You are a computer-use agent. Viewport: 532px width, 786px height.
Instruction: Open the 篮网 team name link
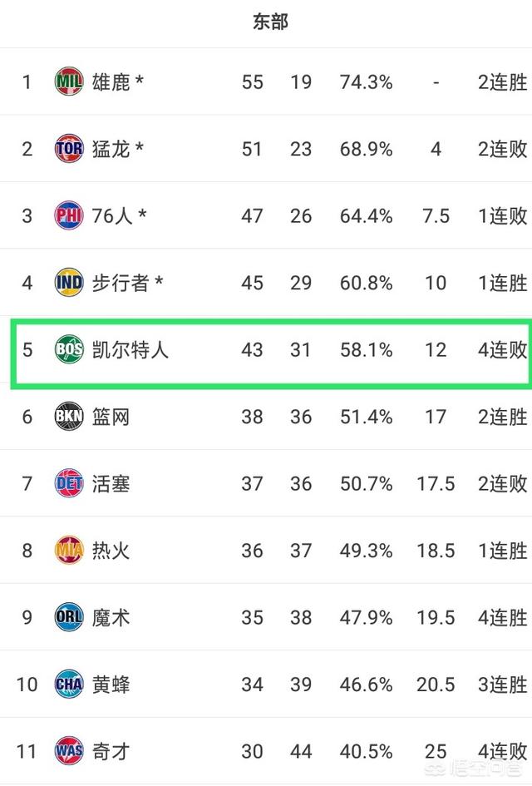111,417
